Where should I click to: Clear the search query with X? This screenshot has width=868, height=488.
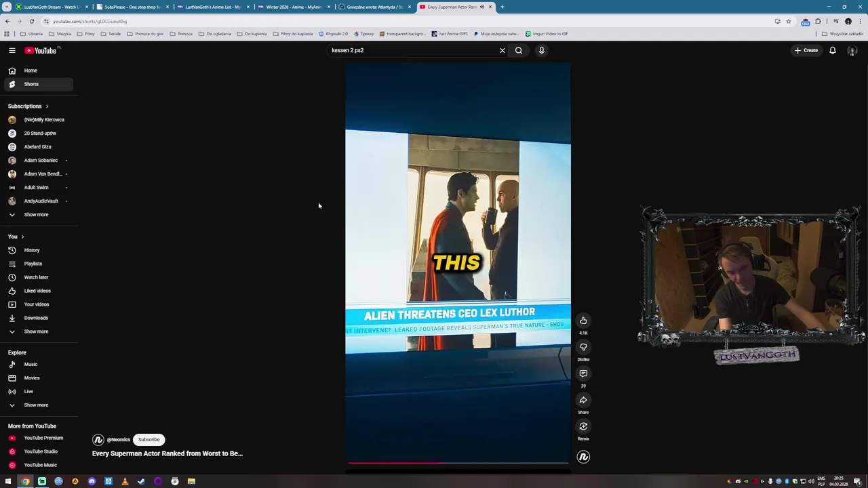coord(502,50)
